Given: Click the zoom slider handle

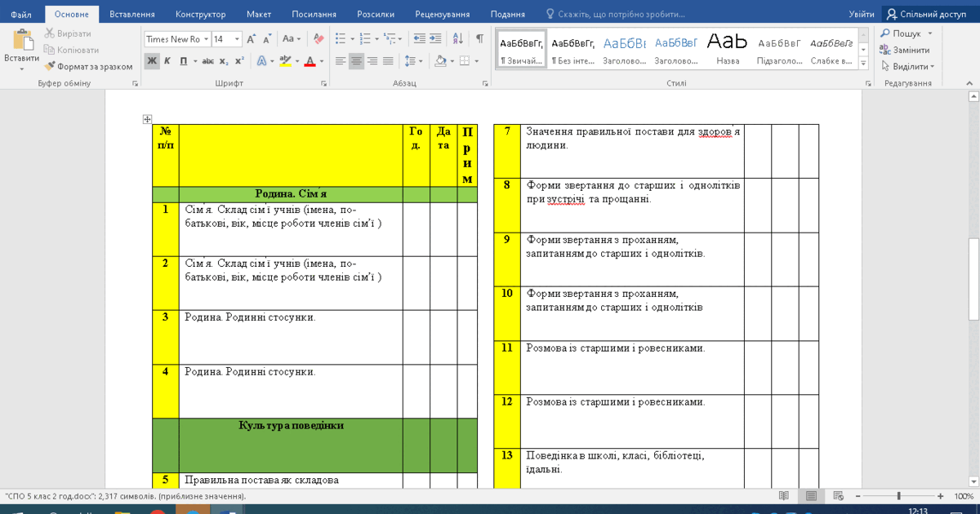Looking at the screenshot, I should coord(899,496).
